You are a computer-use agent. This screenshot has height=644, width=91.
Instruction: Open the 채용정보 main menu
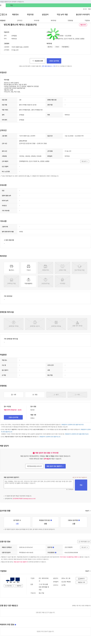pos(15,15)
